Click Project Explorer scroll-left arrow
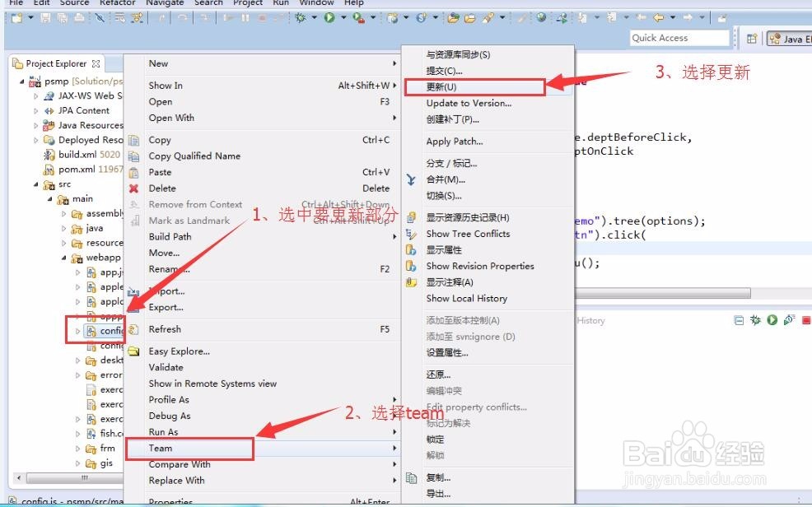The height and width of the screenshot is (507, 812). (19, 478)
